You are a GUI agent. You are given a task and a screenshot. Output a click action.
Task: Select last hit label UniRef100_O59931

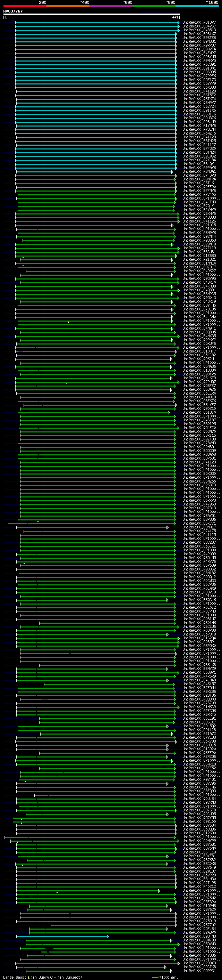[199, 971]
